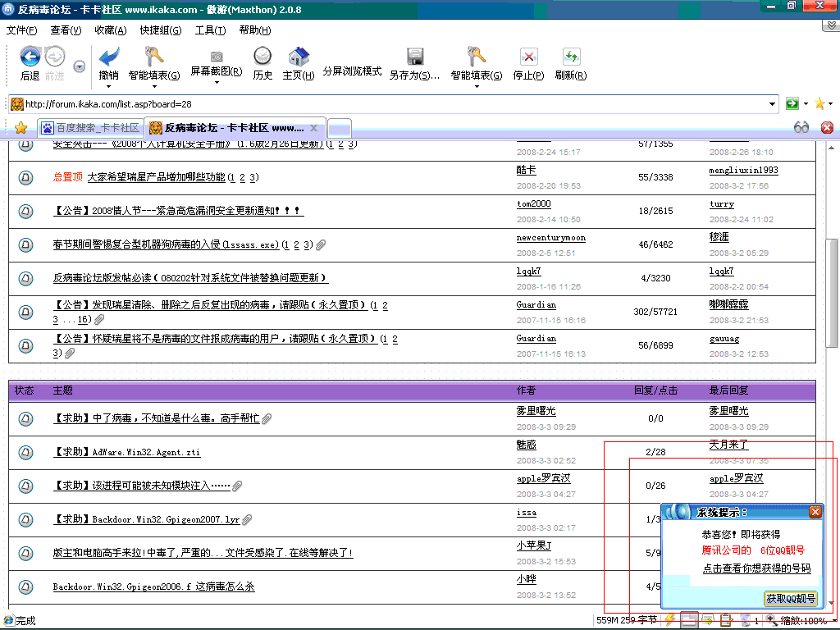Click the favorites star icon left of tabs
Screen dimensions: 840x630
click(21, 128)
